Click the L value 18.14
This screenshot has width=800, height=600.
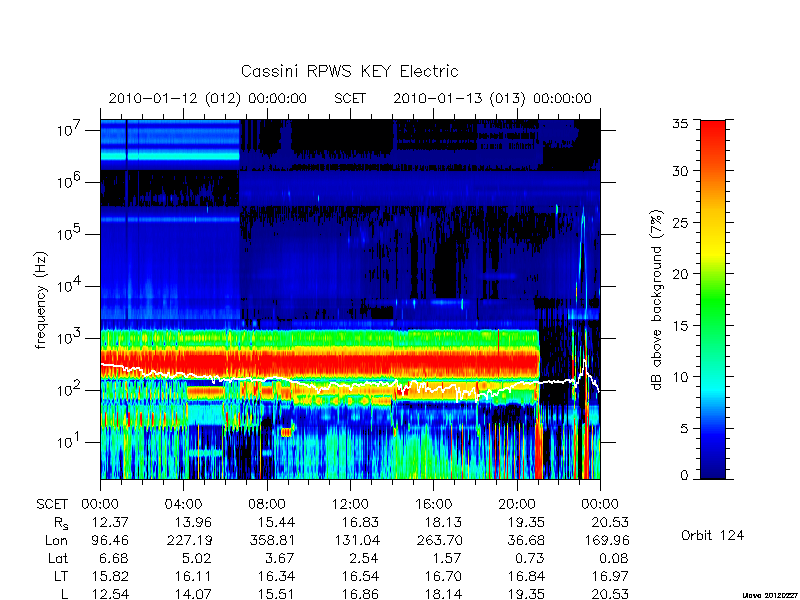click(443, 594)
